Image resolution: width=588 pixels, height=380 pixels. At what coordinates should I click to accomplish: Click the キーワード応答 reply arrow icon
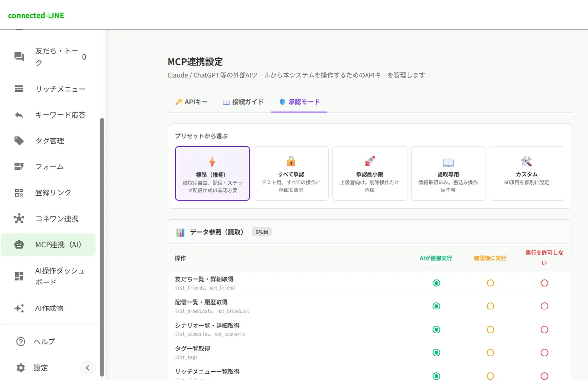point(19,115)
